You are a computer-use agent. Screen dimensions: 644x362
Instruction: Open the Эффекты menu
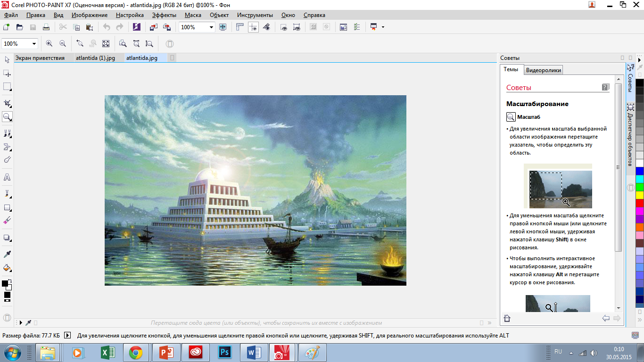[x=164, y=15]
